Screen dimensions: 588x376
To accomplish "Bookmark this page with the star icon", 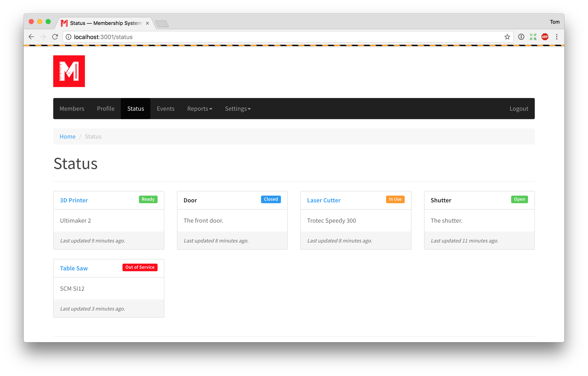I will [x=507, y=37].
